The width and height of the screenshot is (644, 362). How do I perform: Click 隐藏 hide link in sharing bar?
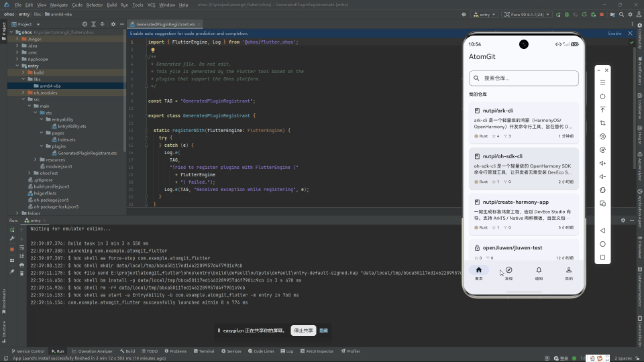(x=323, y=330)
